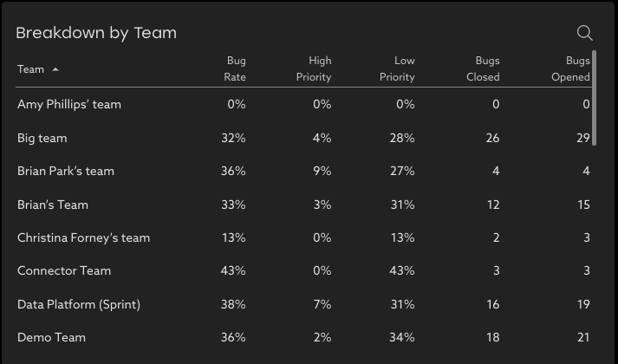Open the Big team row
Screen dimensions: 618x364
coord(42,138)
